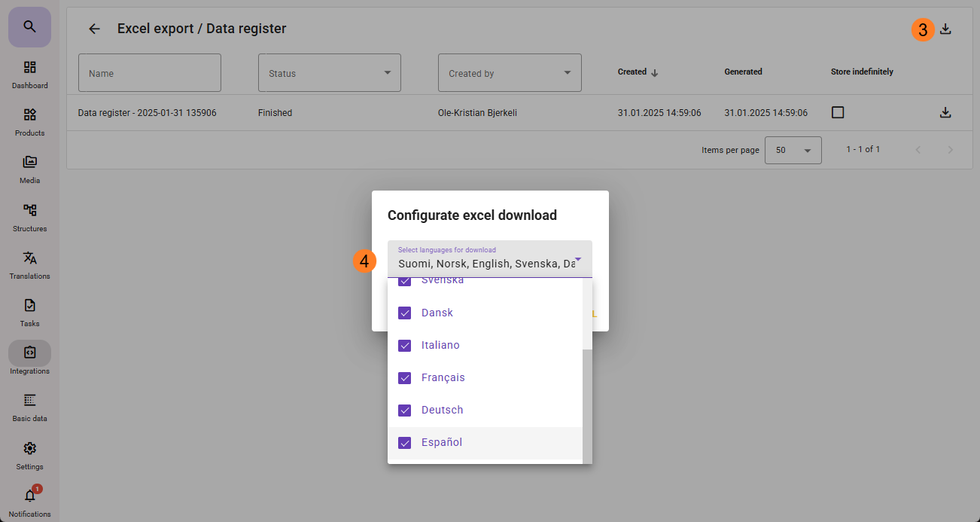
Task: Open Settings gear in sidebar
Action: pos(29,455)
